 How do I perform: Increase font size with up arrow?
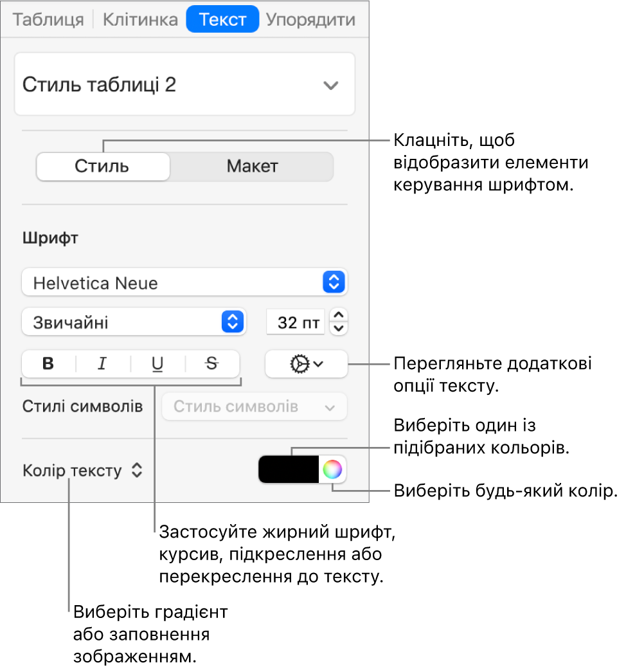[x=339, y=316]
